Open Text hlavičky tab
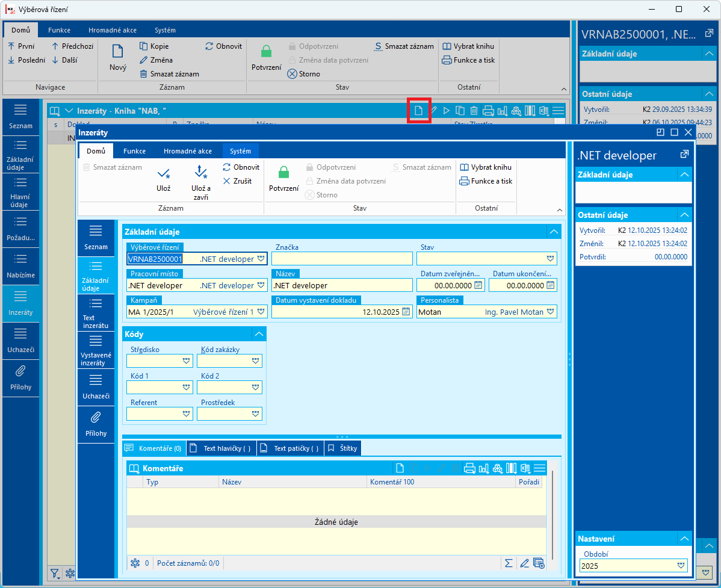Image resolution: width=721 pixels, height=588 pixels. click(x=222, y=448)
